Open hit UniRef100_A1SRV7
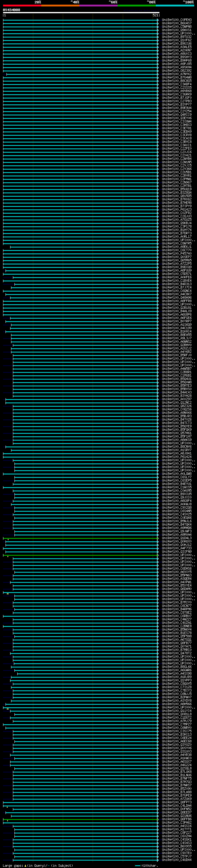This screenshot has height=868, width=197. pyautogui.click(x=177, y=450)
